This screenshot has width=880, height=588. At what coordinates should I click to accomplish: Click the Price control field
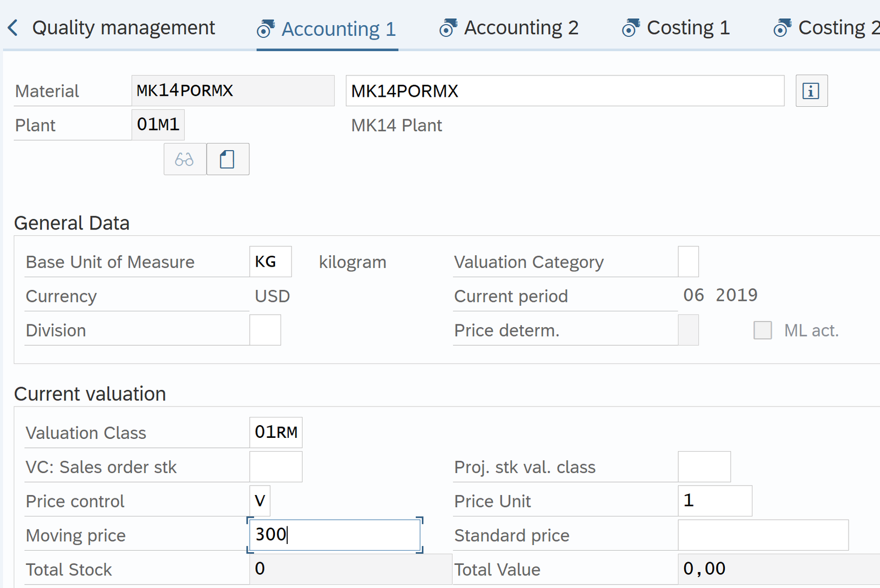[x=260, y=501]
